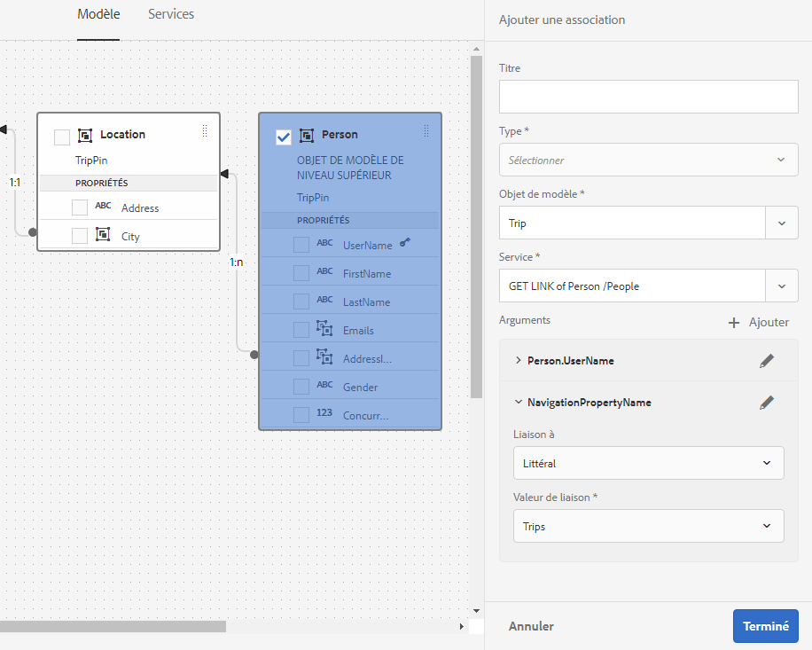Uncheck the Person entity checkbox
The height and width of the screenshot is (650, 812).
pos(284,137)
